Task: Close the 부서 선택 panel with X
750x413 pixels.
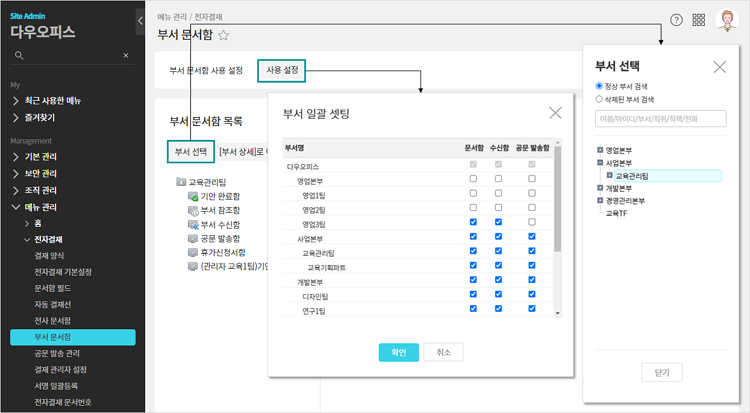Action: pyautogui.click(x=719, y=67)
